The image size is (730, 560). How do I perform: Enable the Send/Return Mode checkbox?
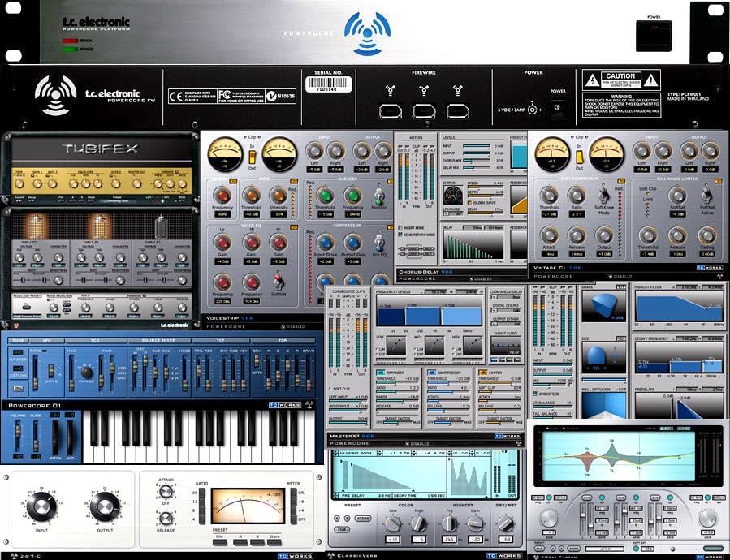[x=401, y=234]
